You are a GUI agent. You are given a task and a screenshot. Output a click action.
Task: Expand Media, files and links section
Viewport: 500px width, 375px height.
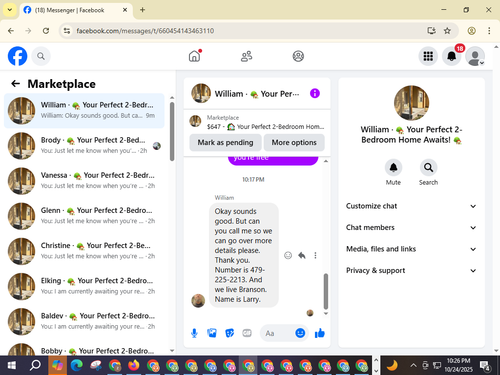tap(411, 249)
